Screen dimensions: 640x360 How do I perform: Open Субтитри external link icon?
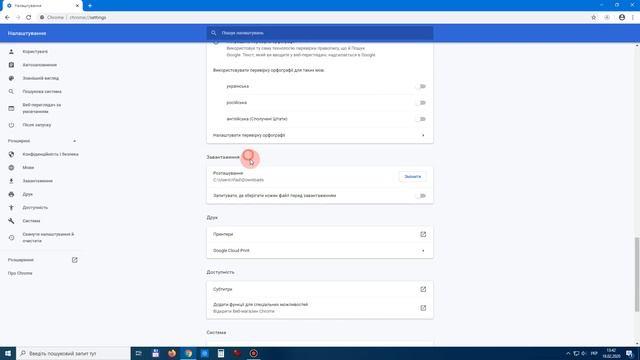point(423,289)
